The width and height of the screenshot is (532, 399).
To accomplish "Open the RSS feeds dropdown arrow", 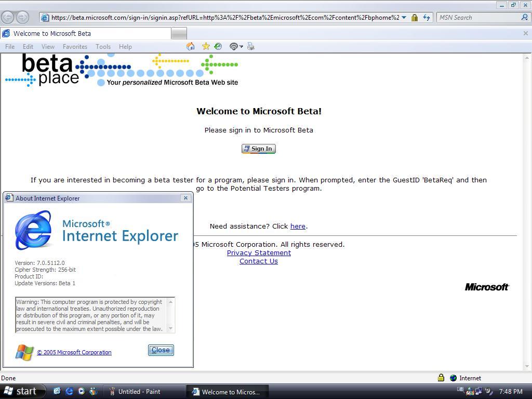I will [241, 46].
